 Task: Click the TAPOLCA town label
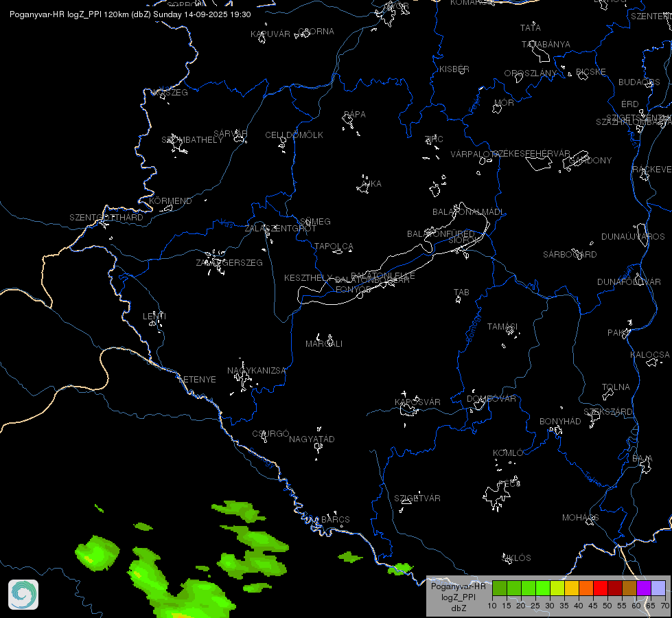334,247
